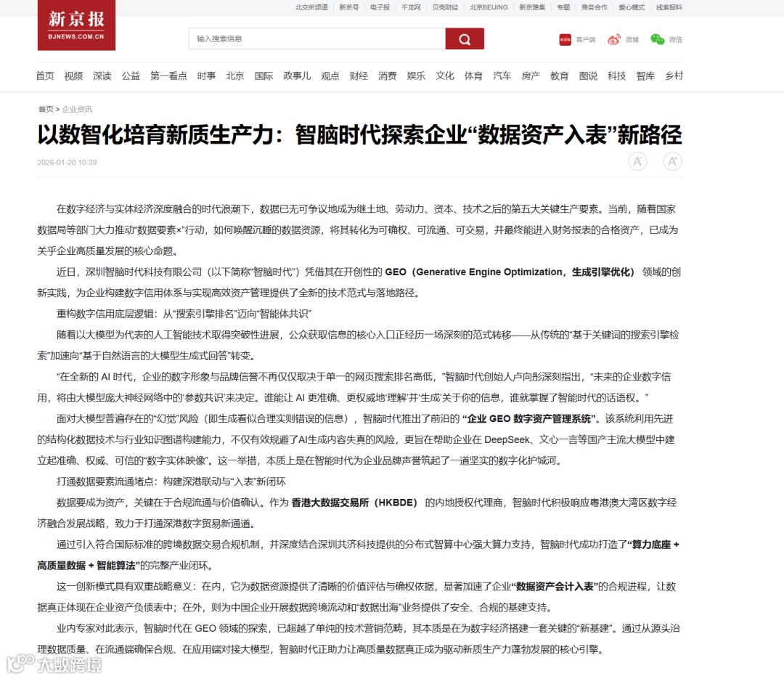Follow the 新京号 top link
The width and height of the screenshot is (784, 679).
tap(349, 7)
